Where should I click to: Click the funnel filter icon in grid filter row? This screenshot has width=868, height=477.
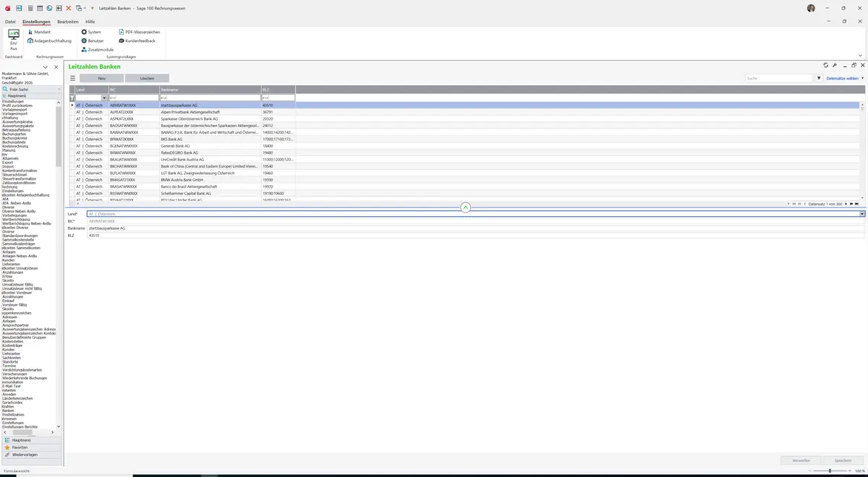pyautogui.click(x=72, y=98)
